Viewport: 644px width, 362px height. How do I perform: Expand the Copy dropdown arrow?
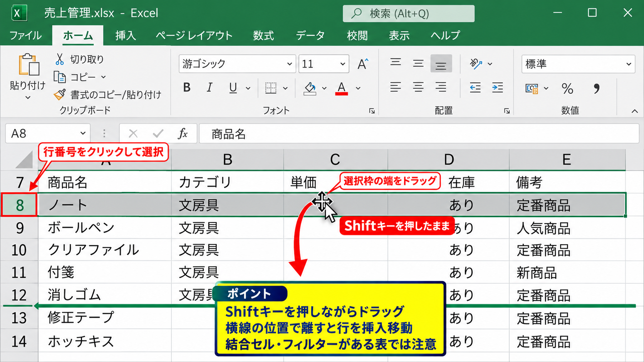[x=103, y=77]
